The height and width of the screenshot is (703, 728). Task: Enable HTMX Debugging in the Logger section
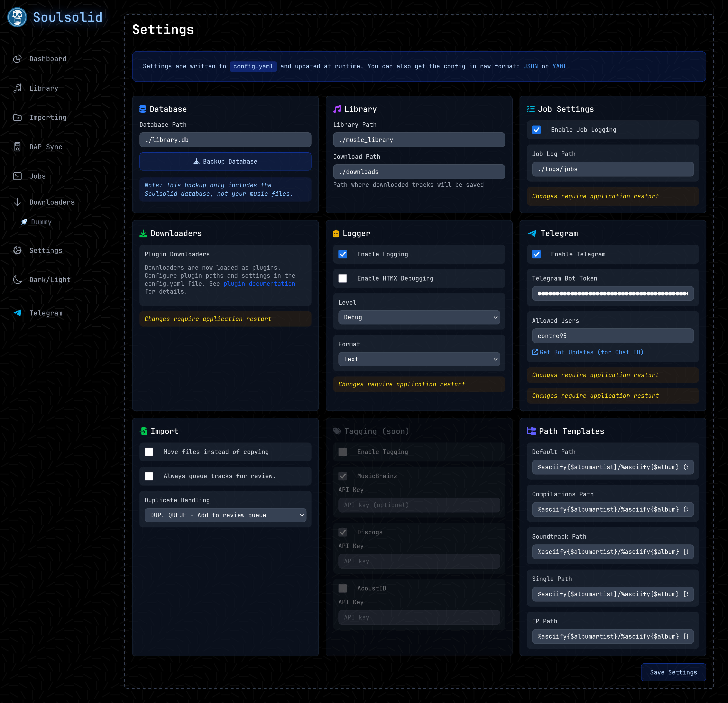[x=342, y=278]
